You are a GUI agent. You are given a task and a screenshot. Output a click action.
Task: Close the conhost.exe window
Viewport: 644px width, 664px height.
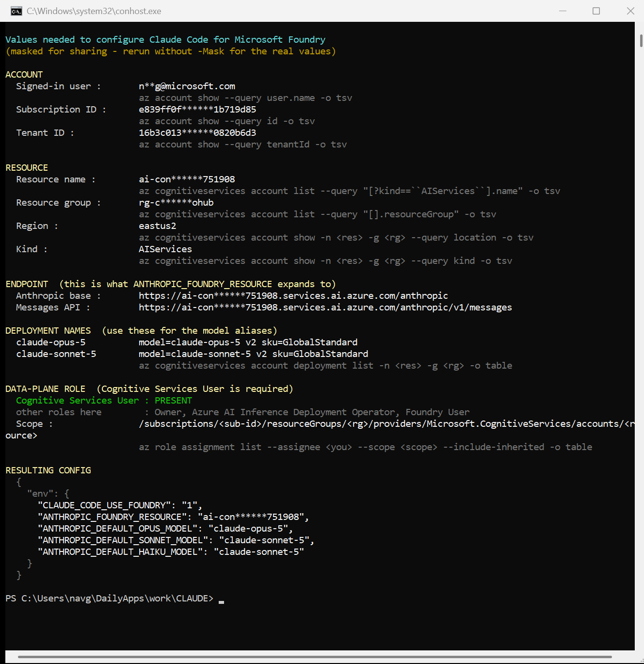[630, 11]
